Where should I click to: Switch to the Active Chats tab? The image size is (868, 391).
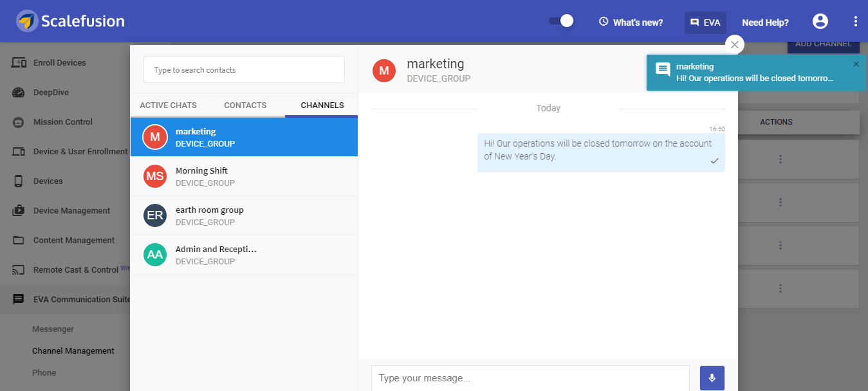coord(169,105)
